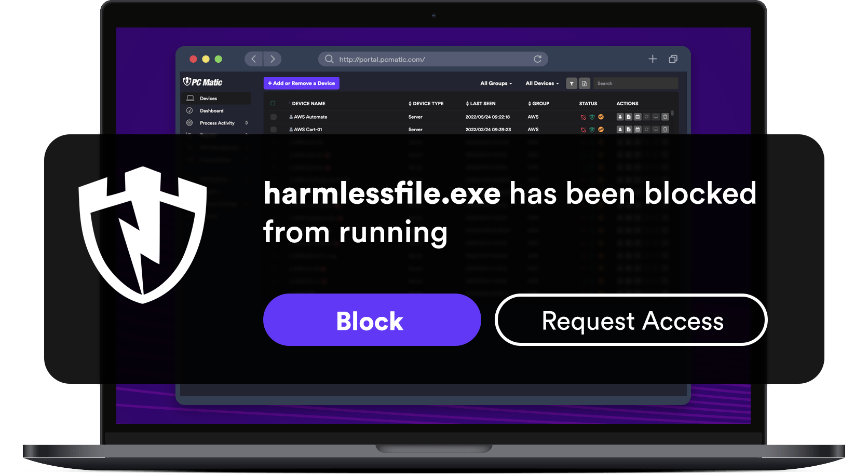
Task: Expand the Process Activity submenu arrow
Action: tap(247, 123)
